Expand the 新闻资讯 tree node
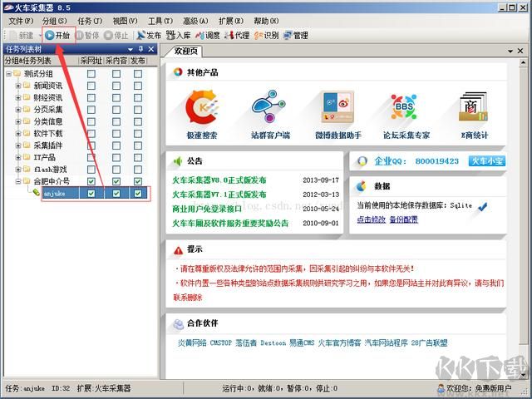Screen dimensions: 532x399 tap(18, 86)
